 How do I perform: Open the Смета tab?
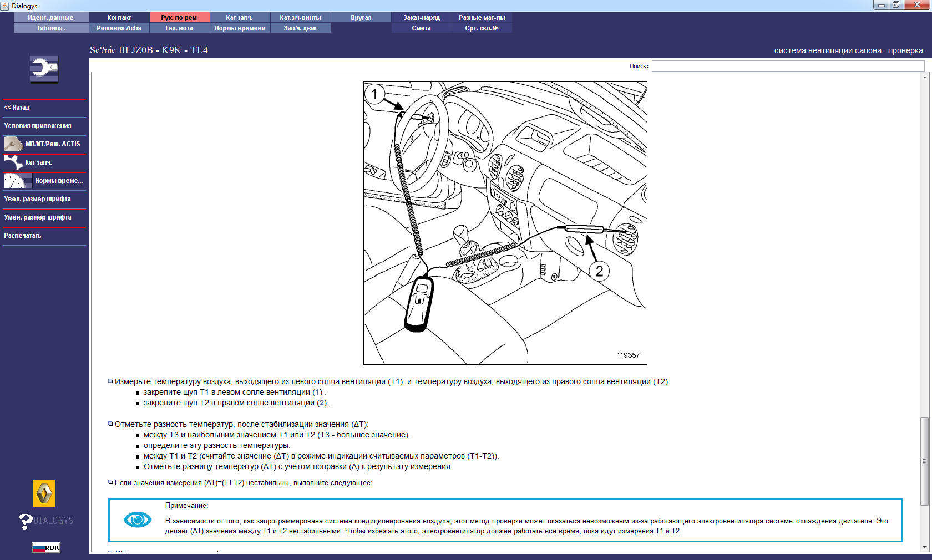(x=421, y=28)
